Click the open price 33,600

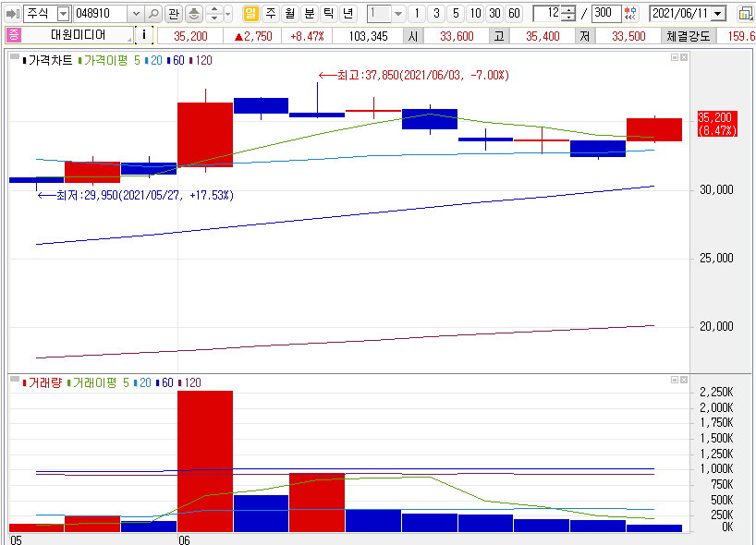coord(457,36)
